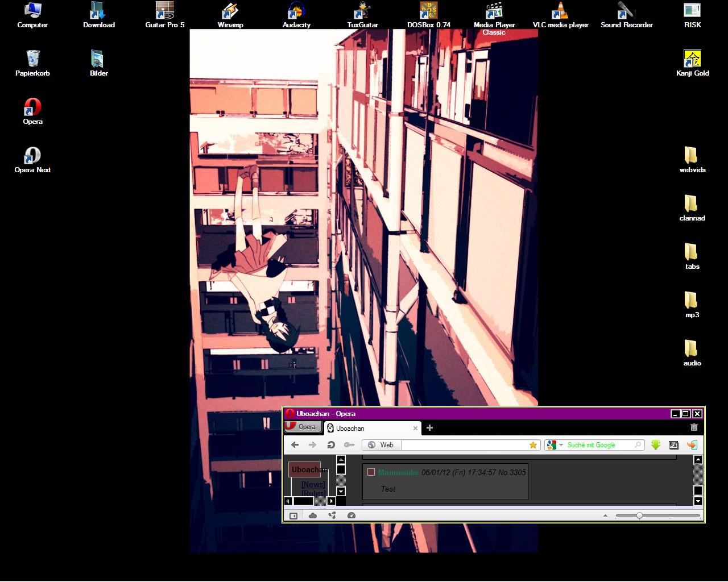This screenshot has width=728, height=582.
Task: Click left frame scroll up arrow
Action: coord(341,459)
